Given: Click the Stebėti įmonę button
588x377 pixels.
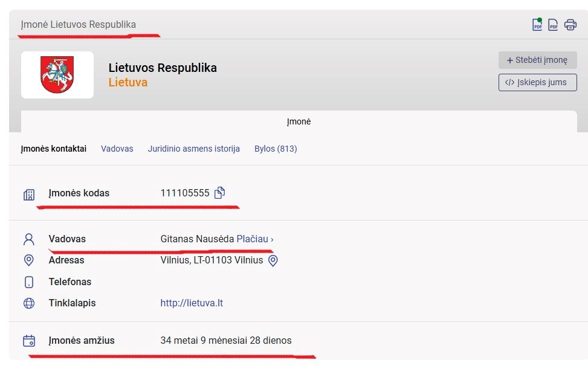Looking at the screenshot, I should (x=537, y=60).
